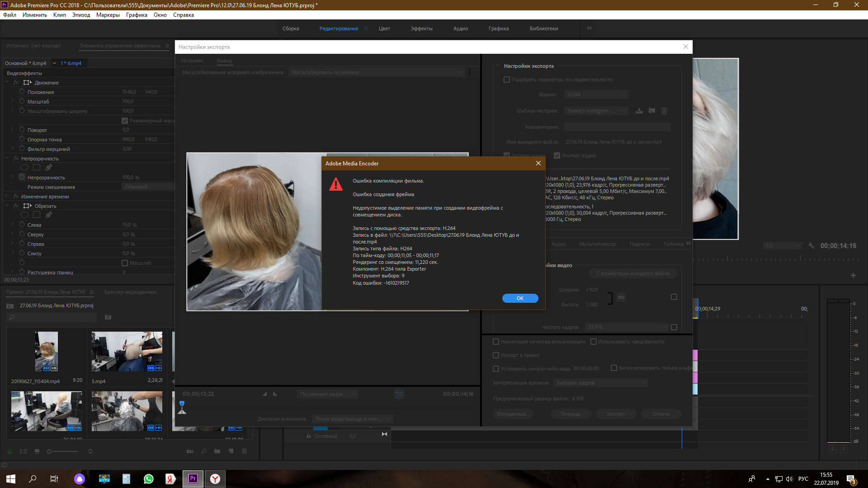Toggle set start timecode checkbox
Screen dimensions: 868x488
[x=496, y=369]
